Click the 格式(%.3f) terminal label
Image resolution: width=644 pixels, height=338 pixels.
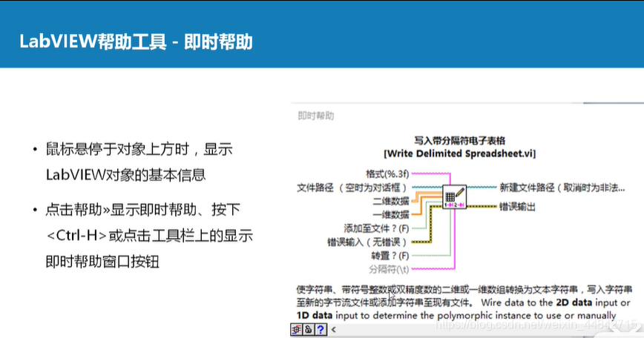(387, 174)
